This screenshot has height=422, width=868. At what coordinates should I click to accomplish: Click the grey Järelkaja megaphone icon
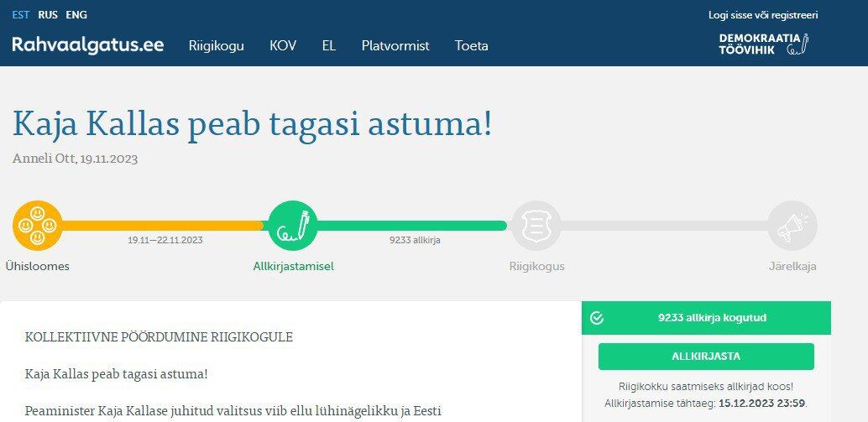[792, 225]
